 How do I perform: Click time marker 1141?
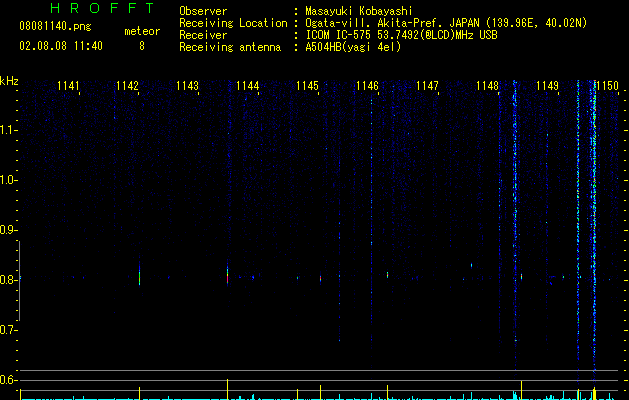(x=68, y=86)
